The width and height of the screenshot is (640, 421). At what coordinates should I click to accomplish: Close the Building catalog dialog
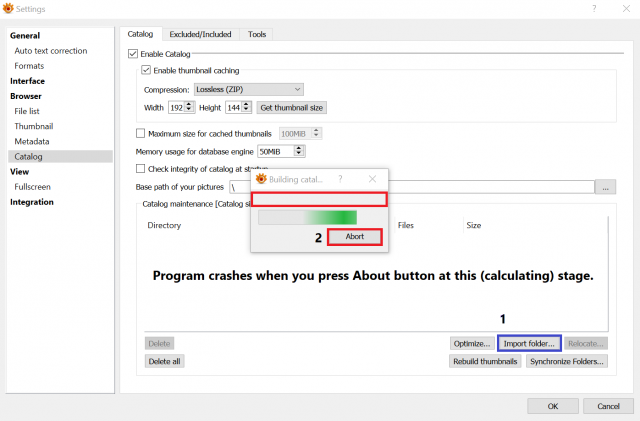tap(372, 179)
